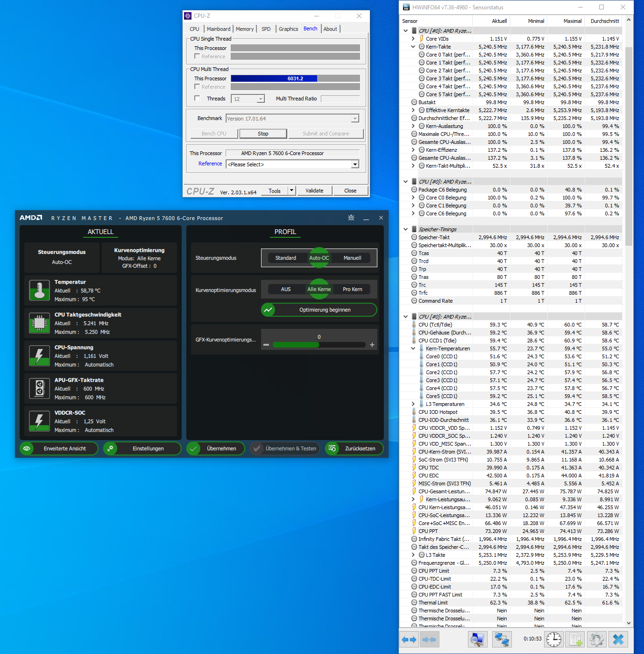This screenshot has width=644, height=654.
Task: Switch to Memory tab in CPU-Z
Action: click(x=245, y=29)
